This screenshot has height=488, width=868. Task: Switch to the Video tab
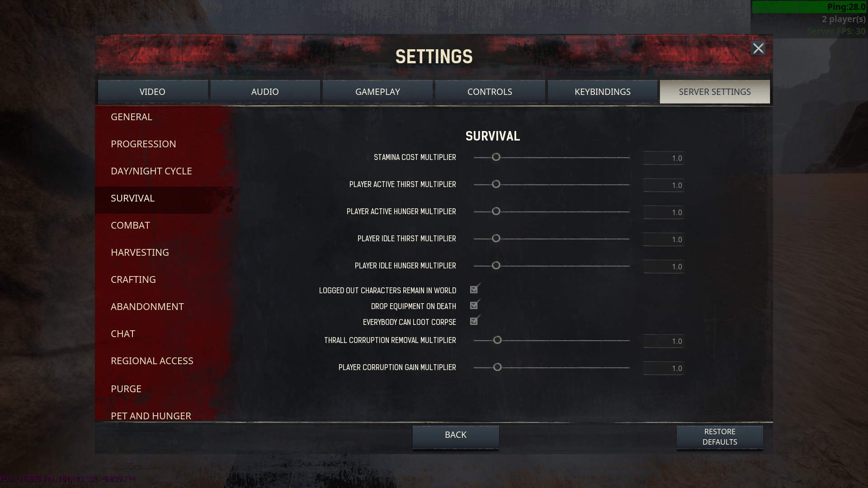pyautogui.click(x=152, y=92)
